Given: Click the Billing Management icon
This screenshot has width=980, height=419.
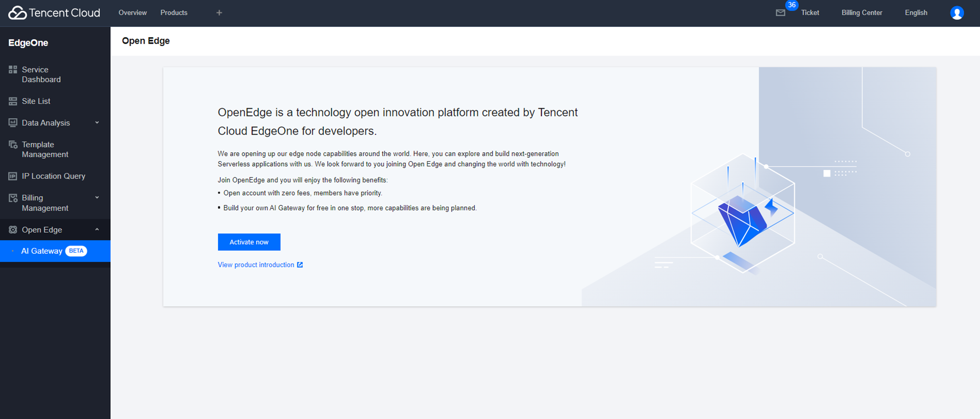Looking at the screenshot, I should 13,198.
